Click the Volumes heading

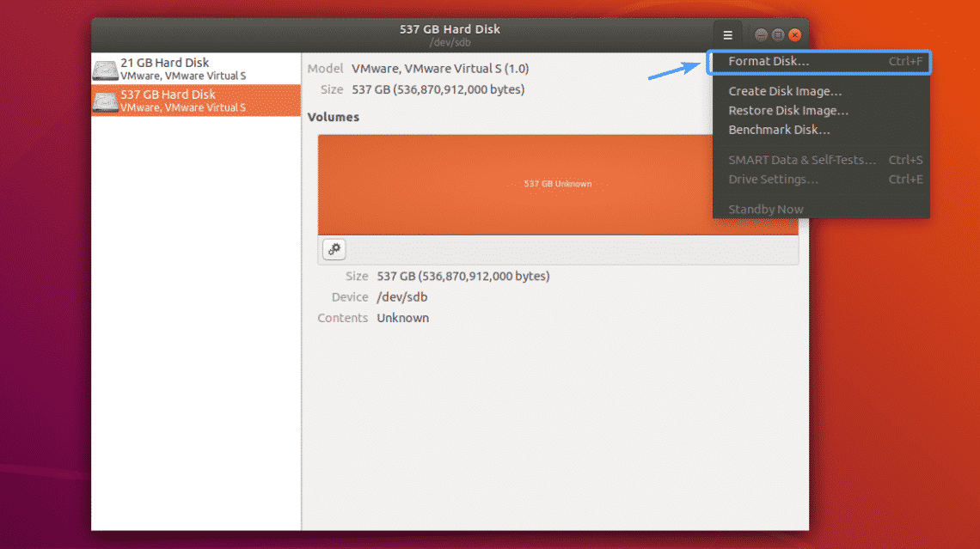334,117
